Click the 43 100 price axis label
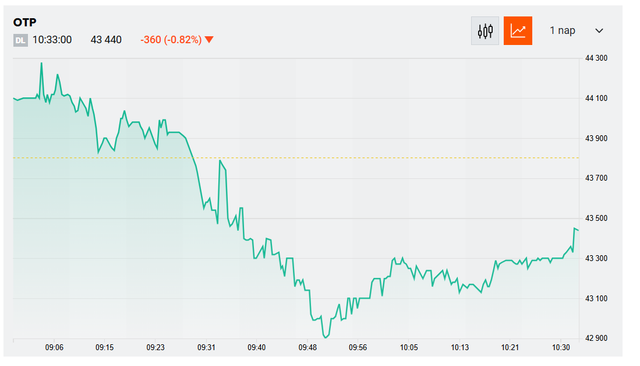The image size is (640, 366). (596, 298)
